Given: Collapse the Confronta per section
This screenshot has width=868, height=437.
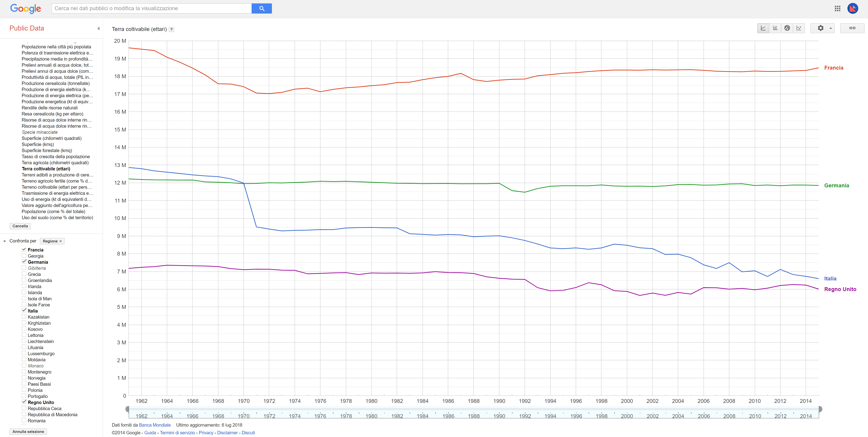Looking at the screenshot, I should pyautogui.click(x=4, y=241).
